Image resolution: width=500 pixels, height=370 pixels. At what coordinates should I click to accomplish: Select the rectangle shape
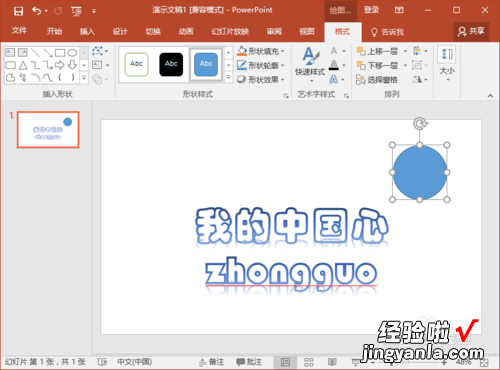coord(60,52)
